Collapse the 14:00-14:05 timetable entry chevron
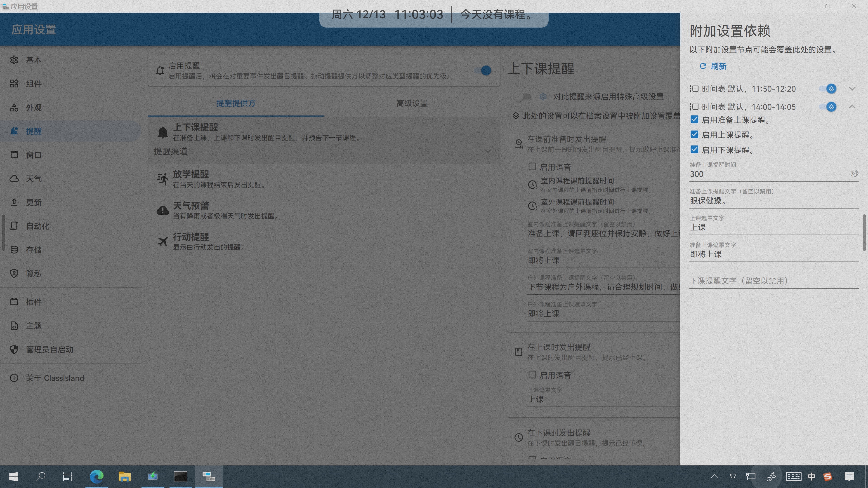Image resolution: width=868 pixels, height=488 pixels. [x=852, y=107]
